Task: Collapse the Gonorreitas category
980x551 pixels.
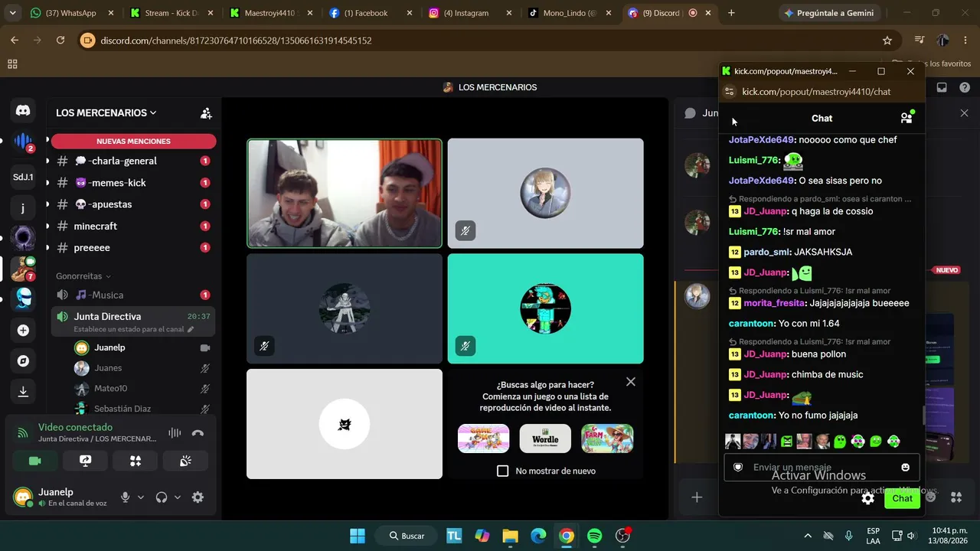Action: (83, 275)
